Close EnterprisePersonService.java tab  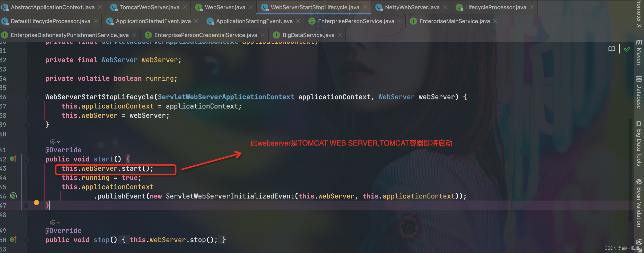tap(399, 21)
